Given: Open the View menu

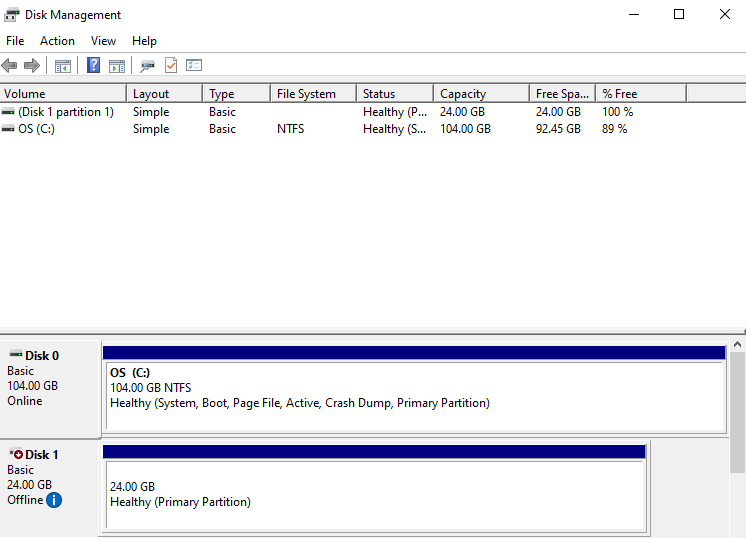Looking at the screenshot, I should coord(103,41).
